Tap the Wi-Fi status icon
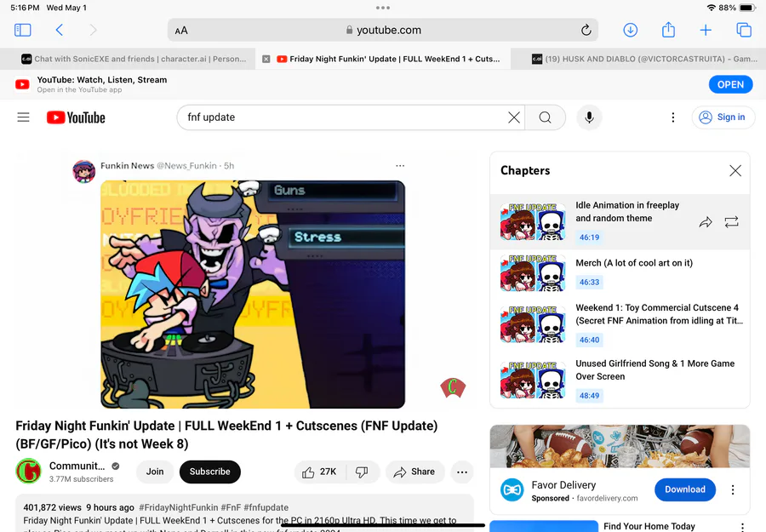Image resolution: width=766 pixels, height=532 pixels. 711,8
